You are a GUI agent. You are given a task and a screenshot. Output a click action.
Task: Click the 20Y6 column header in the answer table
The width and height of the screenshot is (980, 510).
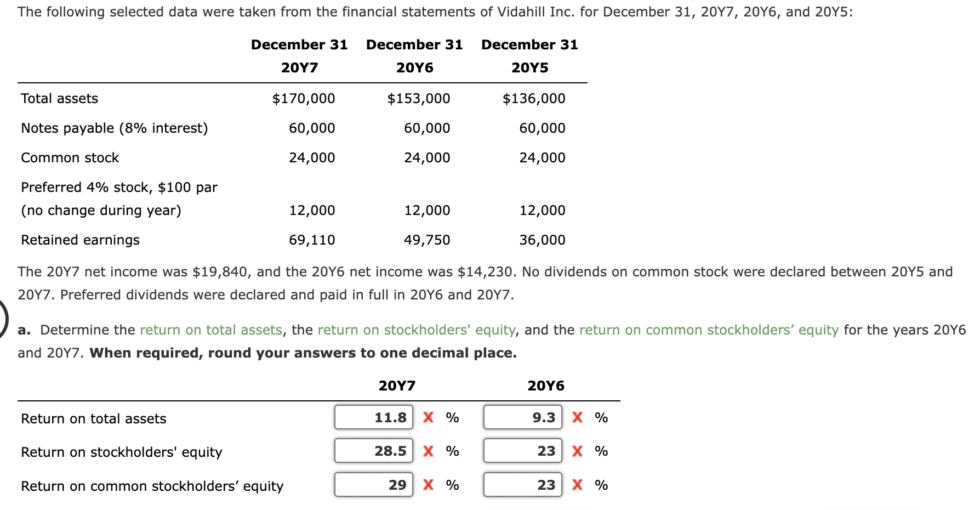546,386
